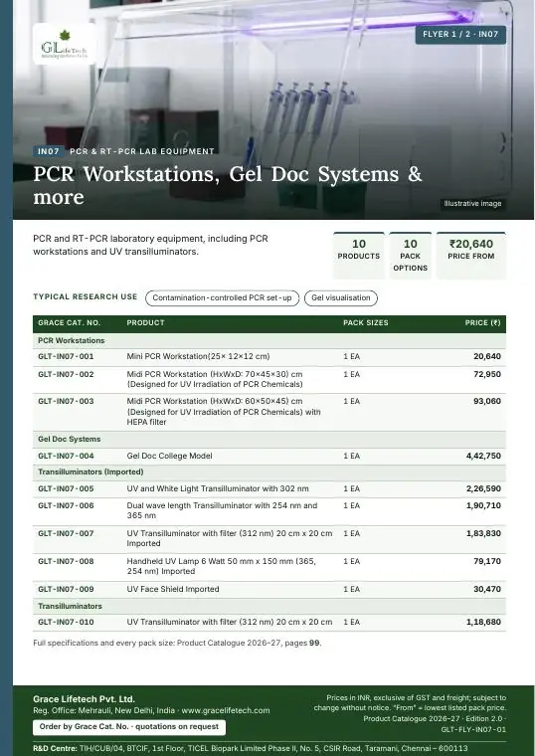Click catalog number GLT-IN07-002
Screen dimensions: 535x756
pos(66,375)
